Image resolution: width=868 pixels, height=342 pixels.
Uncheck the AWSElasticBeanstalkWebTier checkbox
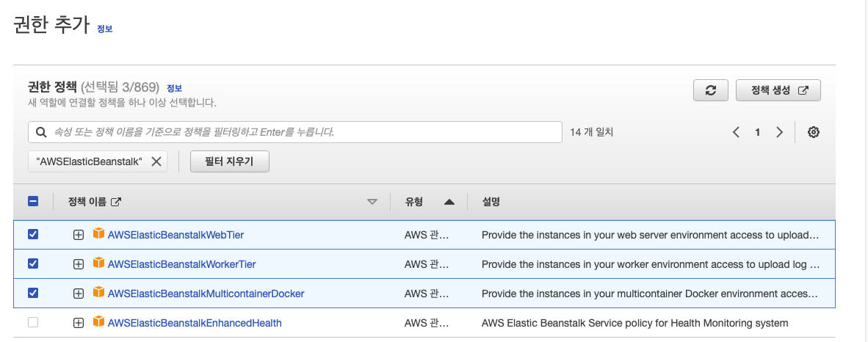click(33, 235)
